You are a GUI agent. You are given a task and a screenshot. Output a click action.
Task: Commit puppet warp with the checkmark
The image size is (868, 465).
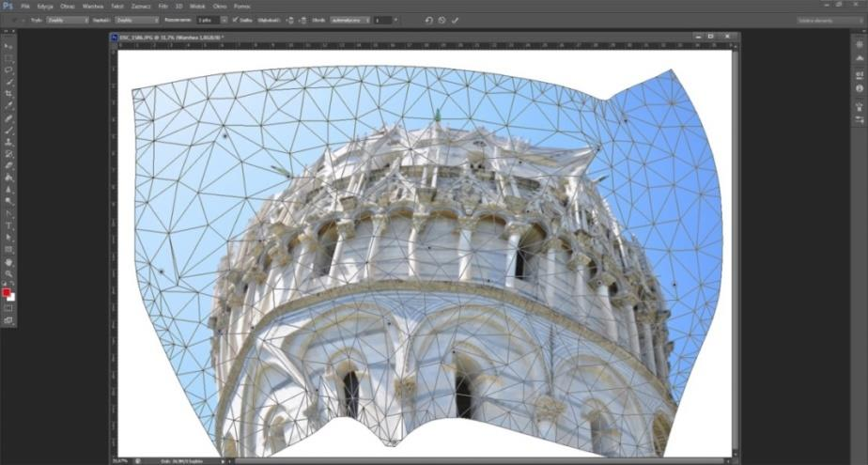[x=455, y=20]
